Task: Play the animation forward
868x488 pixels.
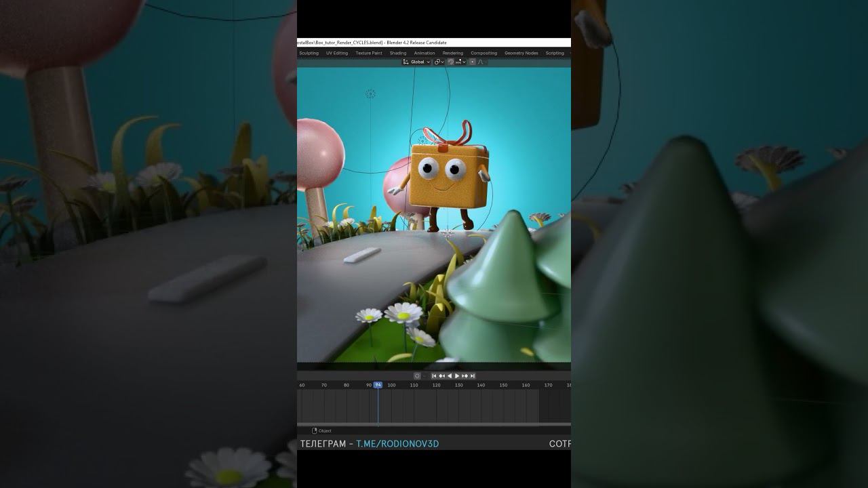Action: tap(457, 376)
